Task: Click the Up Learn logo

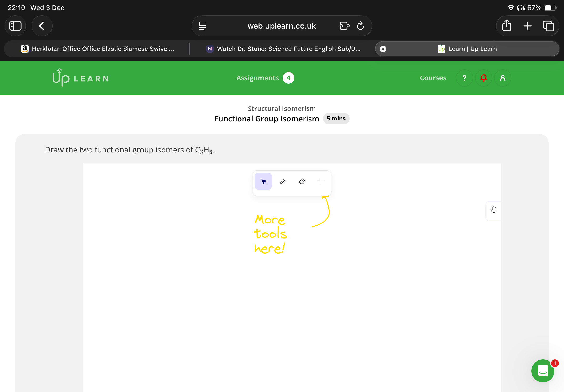Action: click(80, 78)
